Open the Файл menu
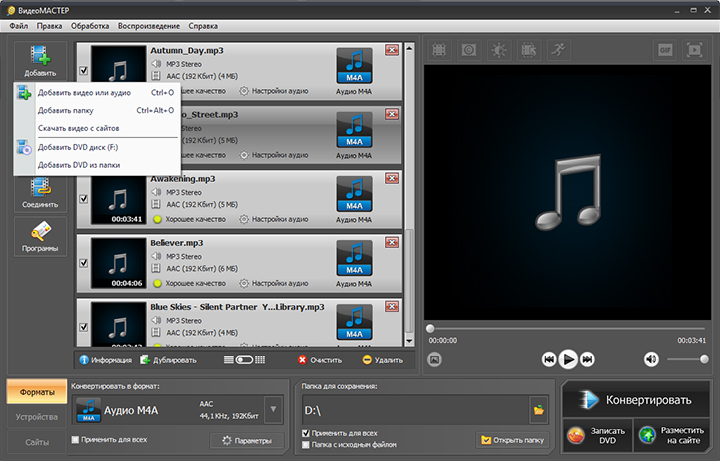The image size is (720, 461). click(18, 26)
